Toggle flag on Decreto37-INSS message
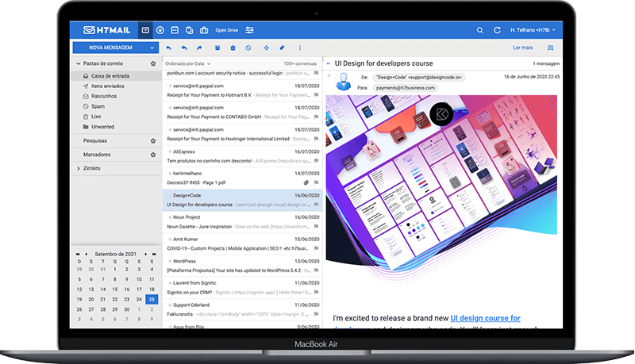The image size is (635, 364). click(x=316, y=183)
